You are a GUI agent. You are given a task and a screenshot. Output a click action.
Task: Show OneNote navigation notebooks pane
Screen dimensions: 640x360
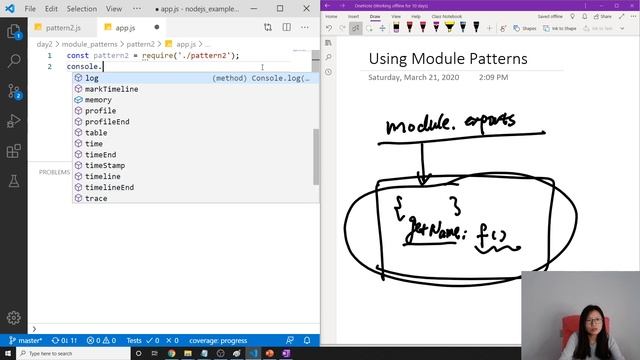[329, 42]
